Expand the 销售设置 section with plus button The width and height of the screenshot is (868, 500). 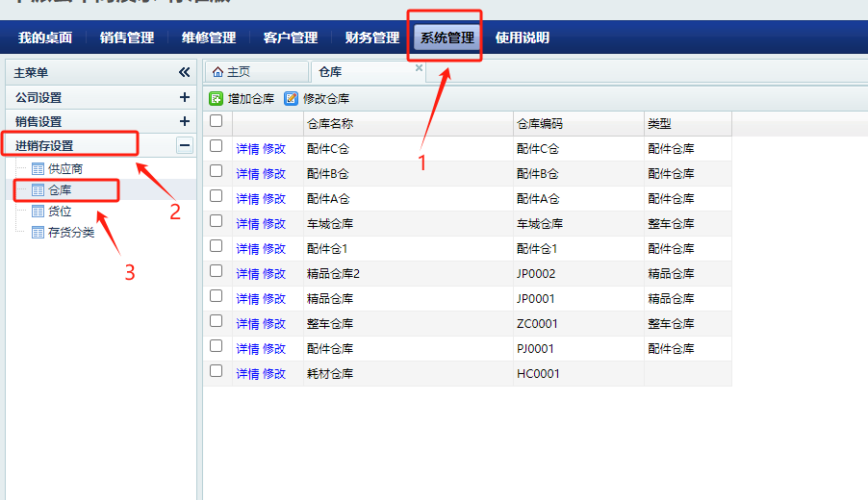[x=185, y=121]
